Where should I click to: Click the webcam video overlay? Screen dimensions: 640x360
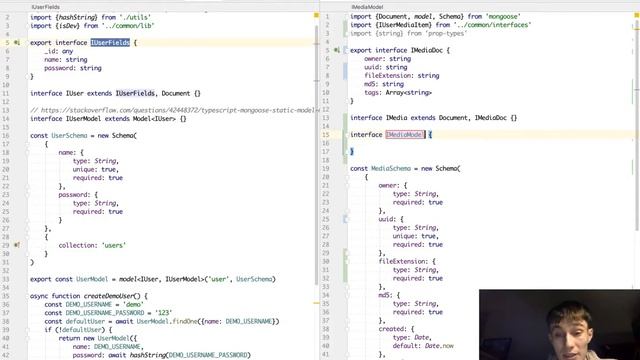click(x=560, y=324)
